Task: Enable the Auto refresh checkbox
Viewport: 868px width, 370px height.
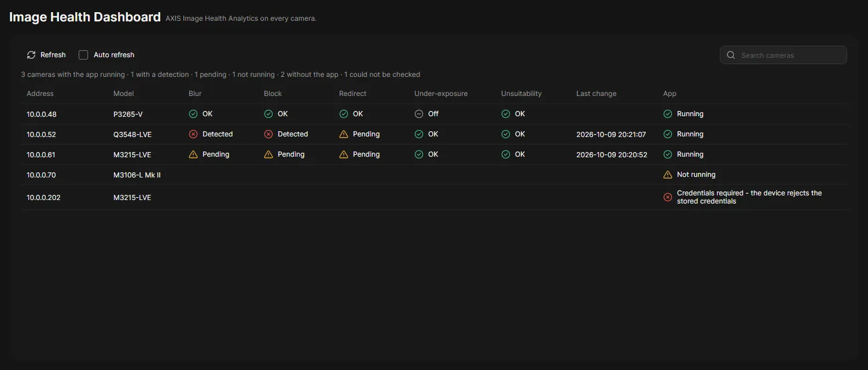Action: tap(83, 55)
